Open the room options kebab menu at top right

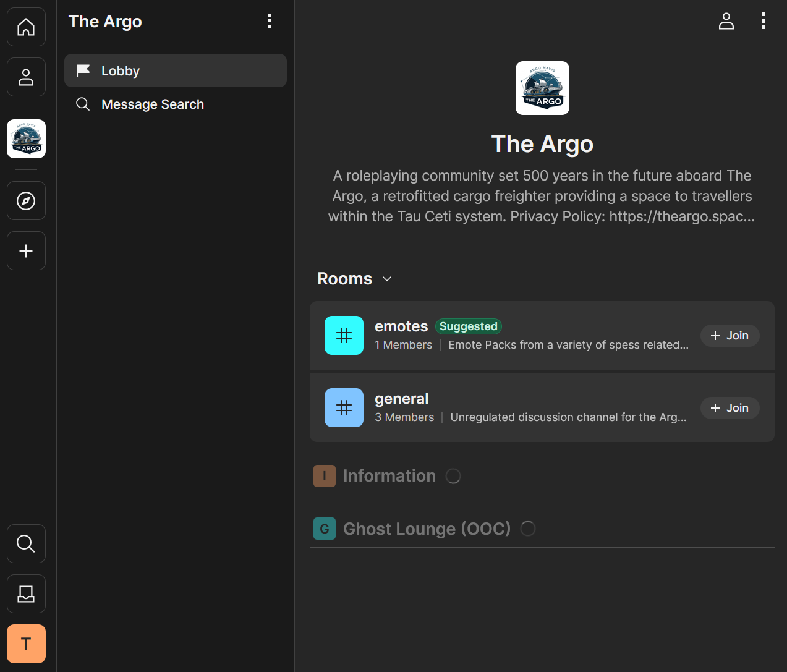point(764,20)
